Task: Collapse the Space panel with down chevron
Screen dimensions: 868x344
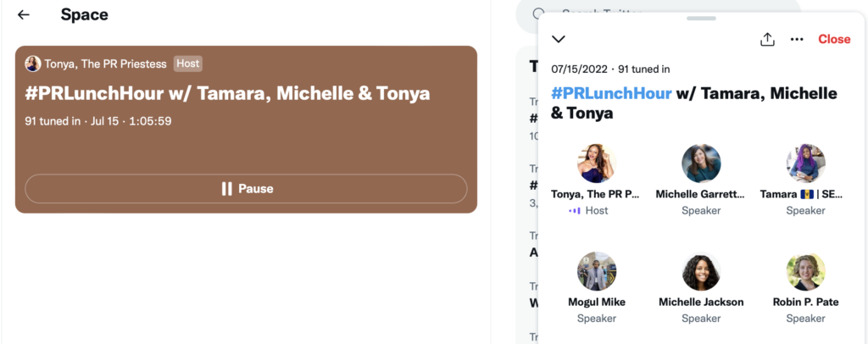Action: [558, 39]
